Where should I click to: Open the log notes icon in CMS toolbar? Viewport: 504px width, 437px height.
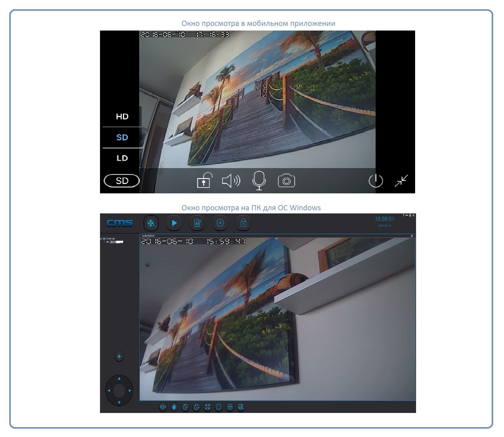(x=197, y=223)
